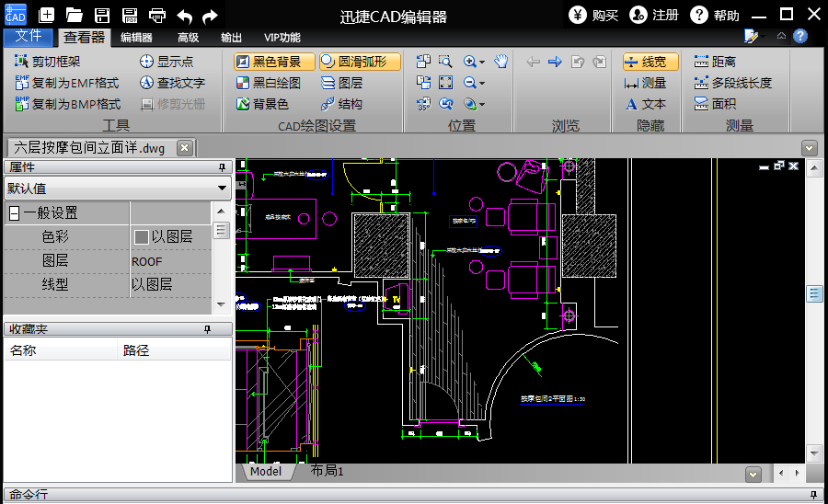Switch to the 布局1 layout tab
828x504 pixels.
click(x=327, y=471)
